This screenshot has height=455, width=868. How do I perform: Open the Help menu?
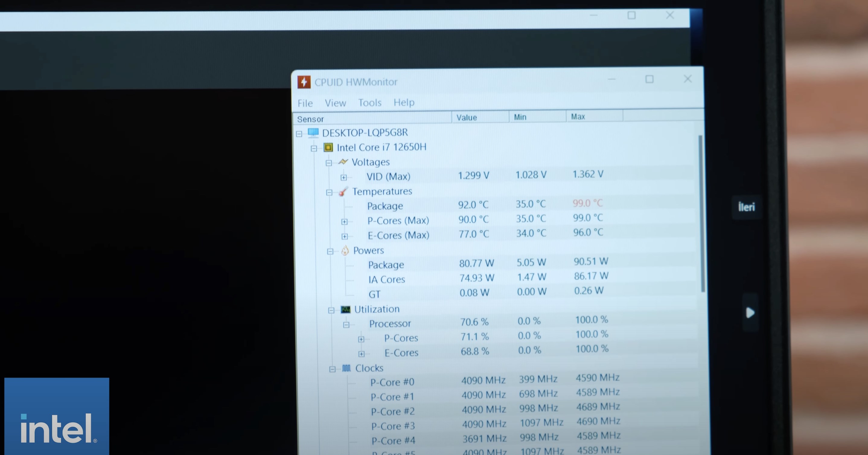404,102
